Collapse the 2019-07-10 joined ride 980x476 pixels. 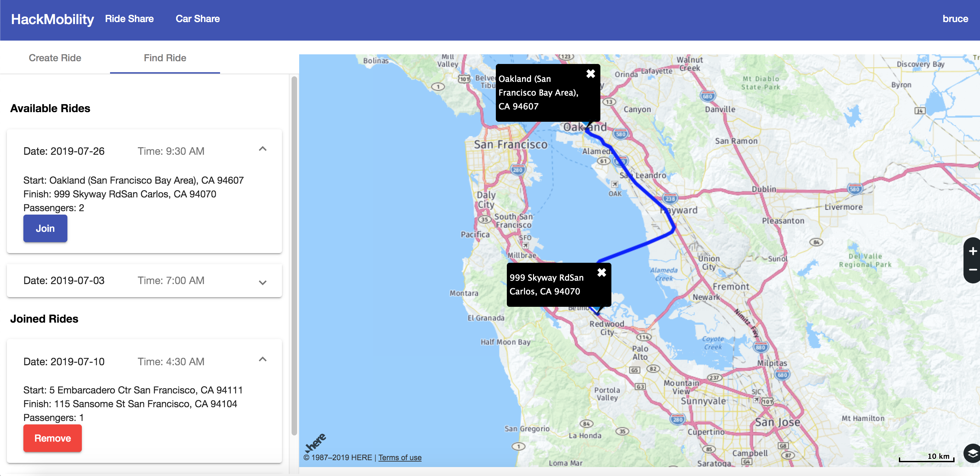click(262, 359)
